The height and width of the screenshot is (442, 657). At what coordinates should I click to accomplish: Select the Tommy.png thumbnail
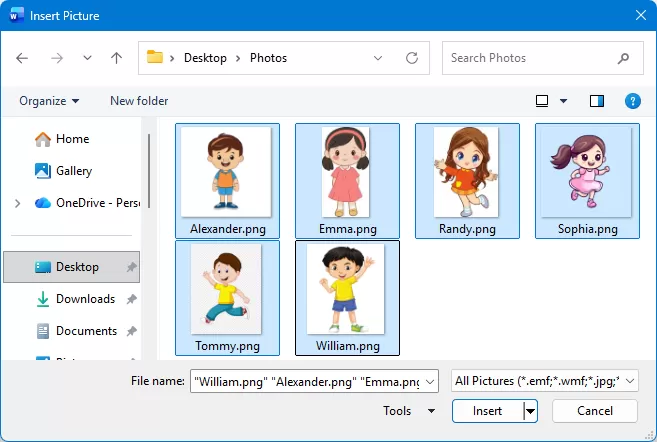226,289
